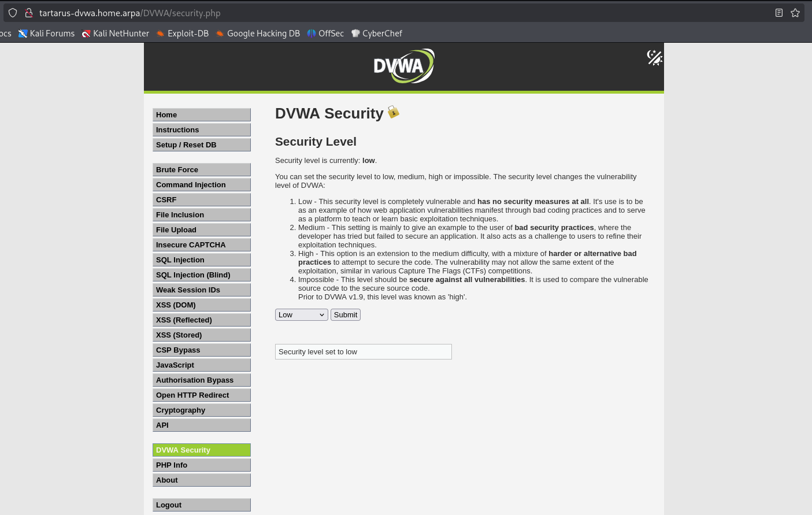The width and height of the screenshot is (812, 515).
Task: Log out using the Logout button
Action: (x=201, y=505)
